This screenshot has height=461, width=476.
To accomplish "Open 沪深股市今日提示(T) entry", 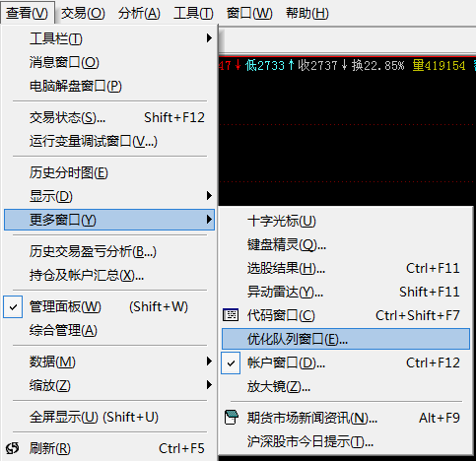I will tap(346, 441).
